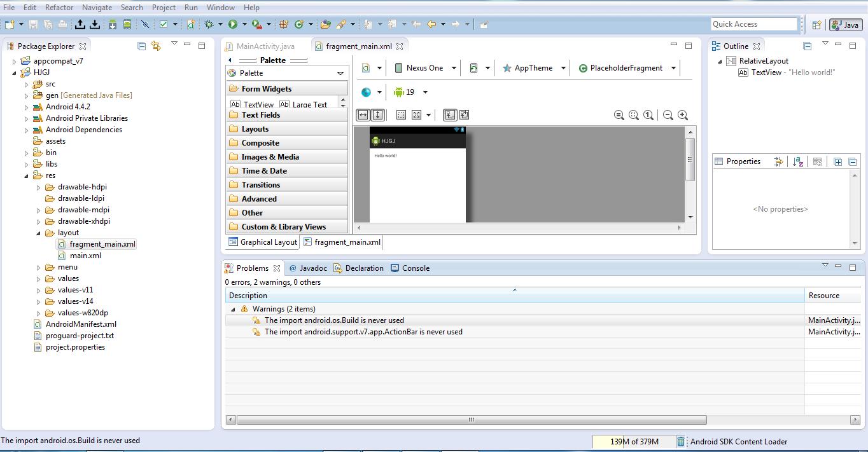868x452 pixels.
Task: Open the Nexus One device dropdown
Action: tap(426, 68)
